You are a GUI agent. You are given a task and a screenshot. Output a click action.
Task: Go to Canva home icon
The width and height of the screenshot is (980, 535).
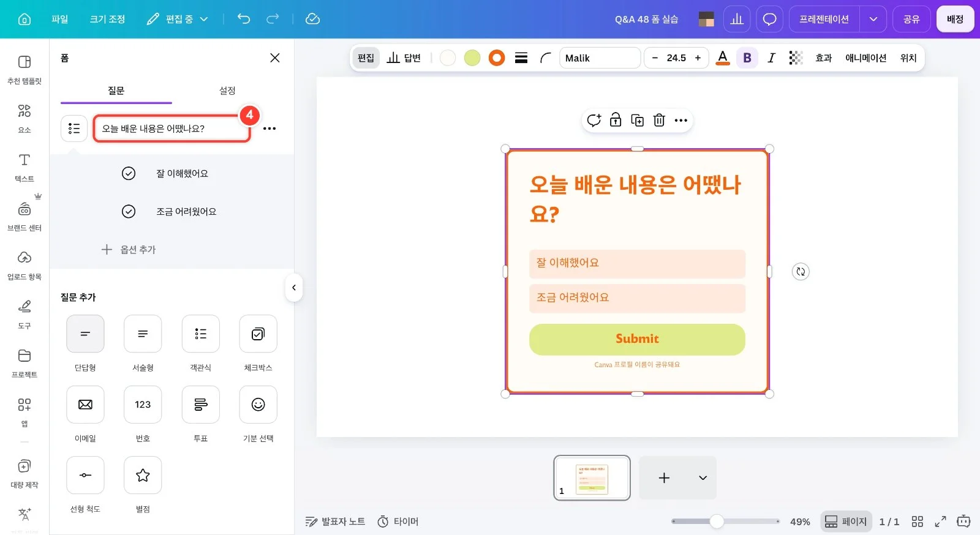(x=24, y=19)
